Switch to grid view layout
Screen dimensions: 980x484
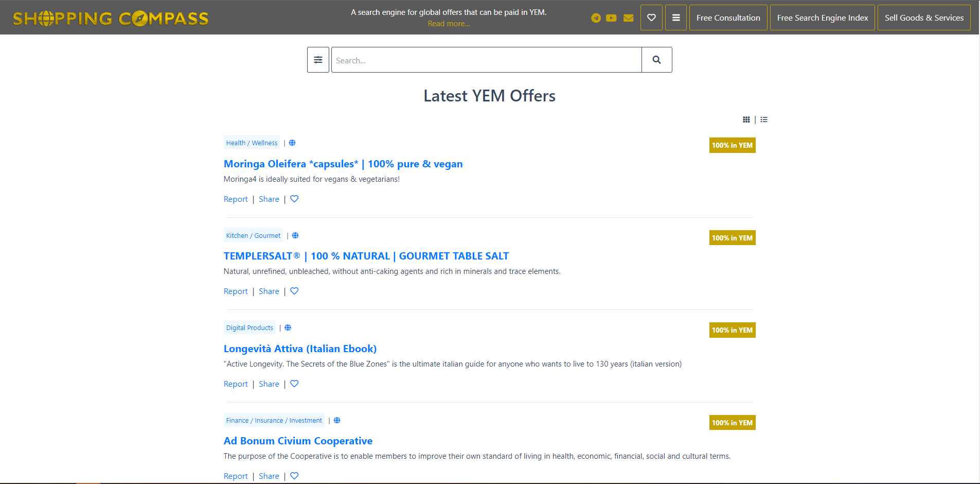[x=746, y=119]
